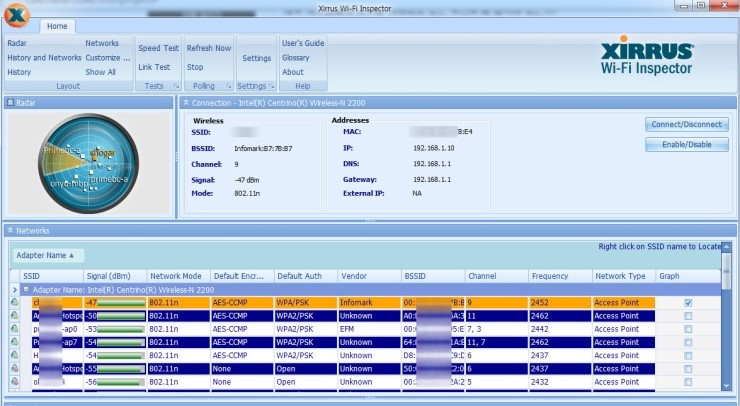Click the Graph column header
Screen dimensions: 740x406
pyautogui.click(x=688, y=276)
